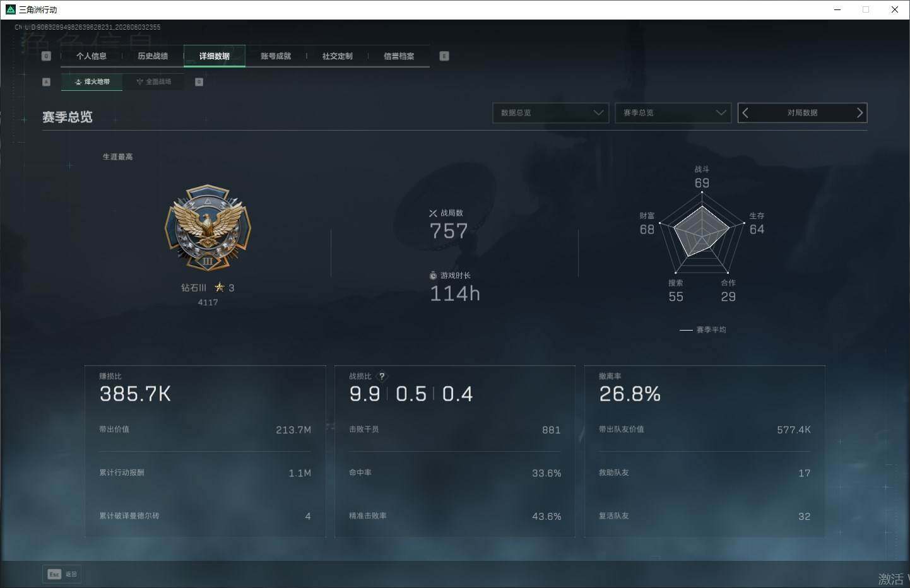Switch to the 历史战绩 tab
Screen dimensions: 910x588
[x=153, y=56]
